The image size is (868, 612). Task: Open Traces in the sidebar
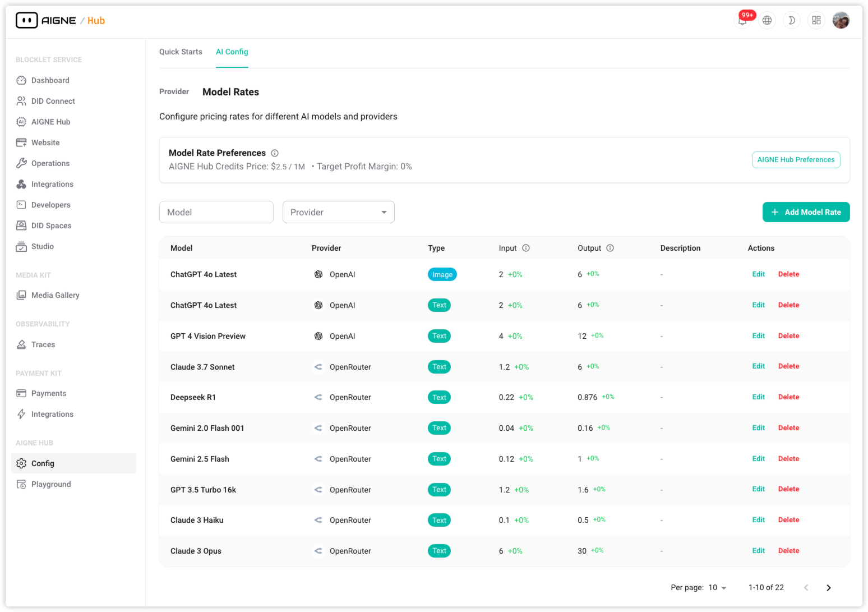(x=43, y=344)
